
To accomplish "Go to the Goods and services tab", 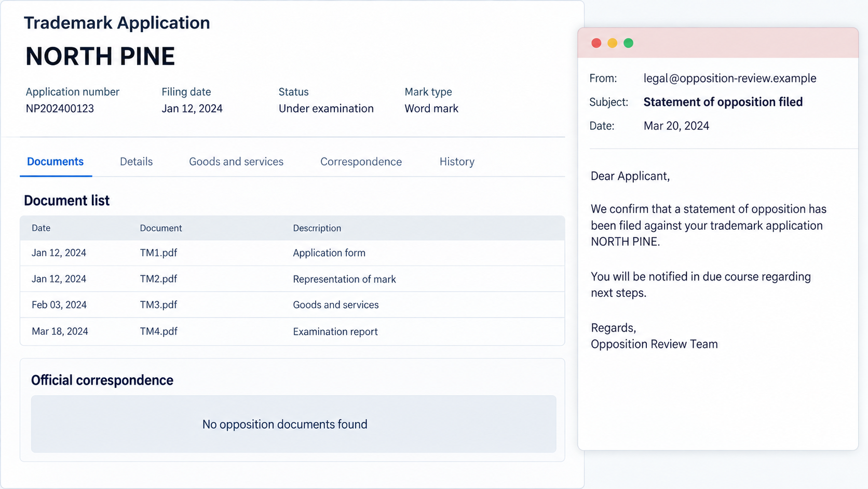I will click(236, 162).
